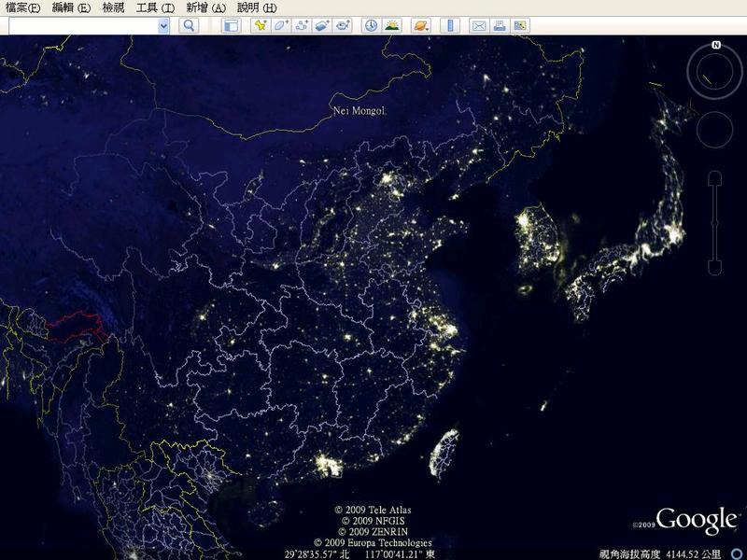747x560 pixels.
Task: Click the Print icon
Action: [500, 26]
